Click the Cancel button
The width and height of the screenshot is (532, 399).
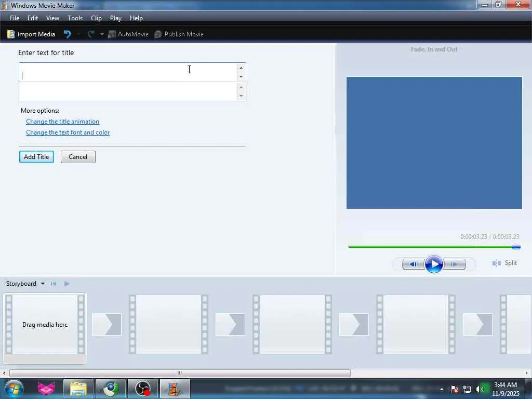[x=78, y=157]
